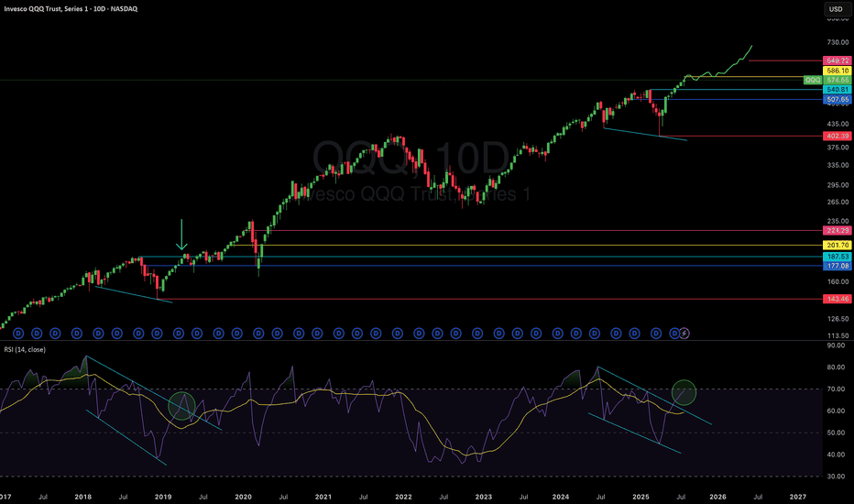Click 2027 on the time axis

(x=798, y=497)
